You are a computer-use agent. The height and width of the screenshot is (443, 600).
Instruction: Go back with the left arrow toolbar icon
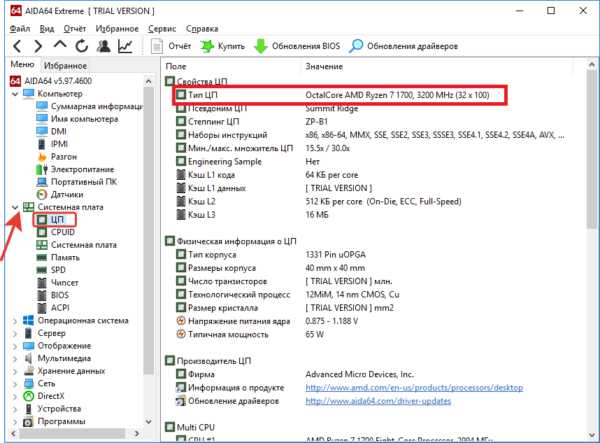[17, 46]
